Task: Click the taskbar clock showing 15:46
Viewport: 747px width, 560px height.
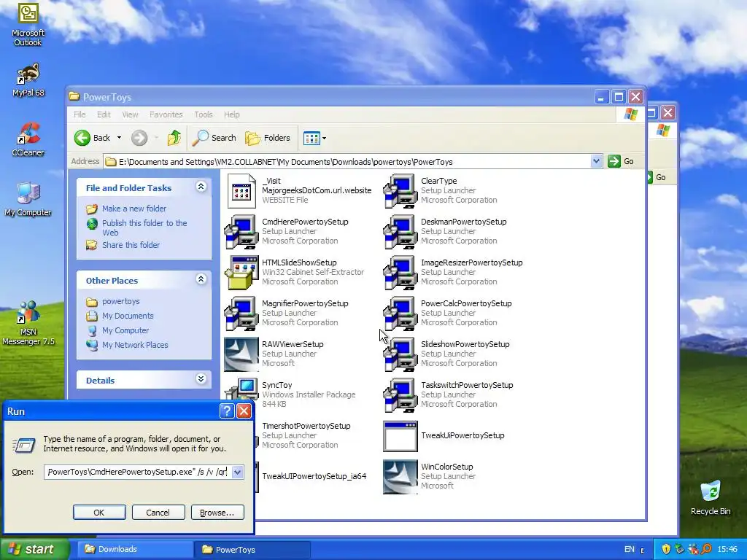Action: (727, 550)
